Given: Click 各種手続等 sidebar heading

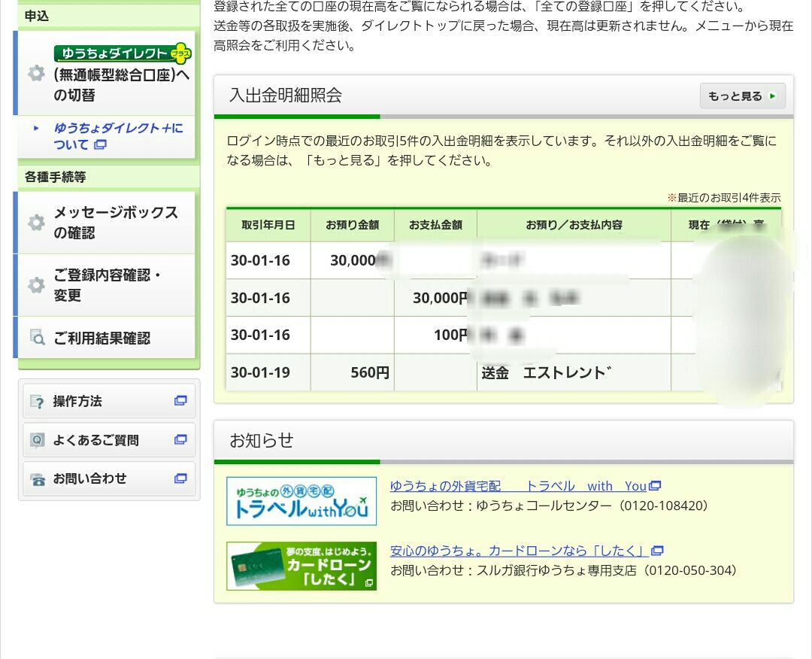Looking at the screenshot, I should (x=55, y=177).
